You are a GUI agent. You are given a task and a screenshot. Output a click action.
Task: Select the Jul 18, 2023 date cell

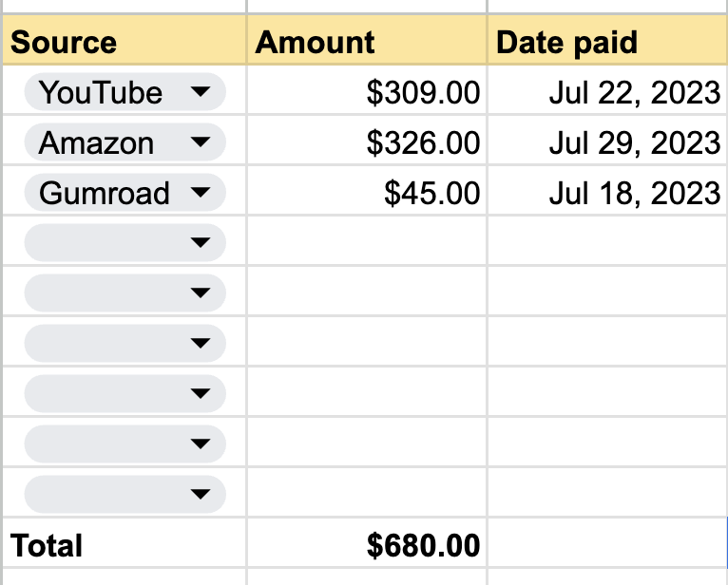[x=607, y=193]
